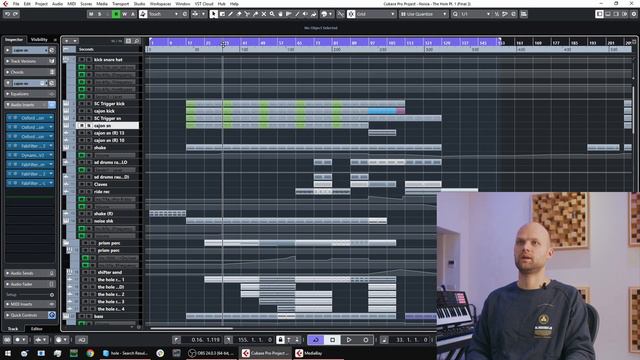Click the timecode 0:16 position field
This screenshot has height=360, width=640.
coord(202,340)
